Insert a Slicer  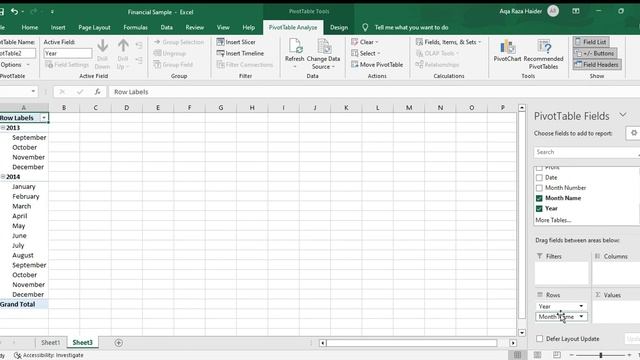[x=236, y=42]
